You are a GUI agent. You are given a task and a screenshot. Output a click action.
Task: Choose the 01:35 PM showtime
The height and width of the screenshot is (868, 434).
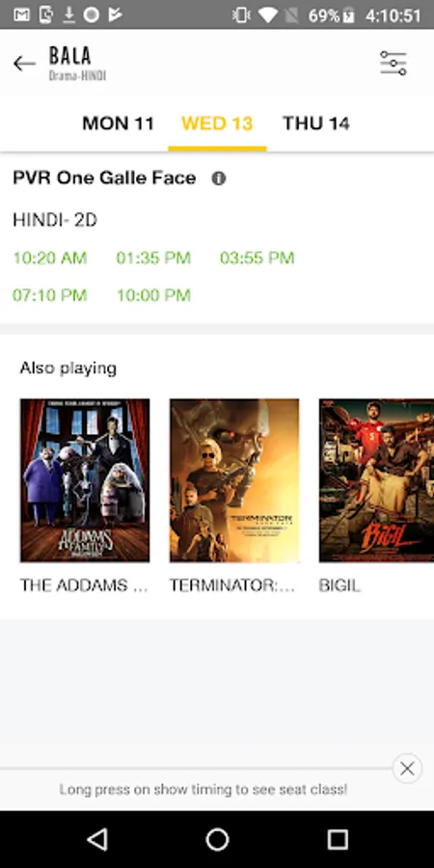pos(153,258)
